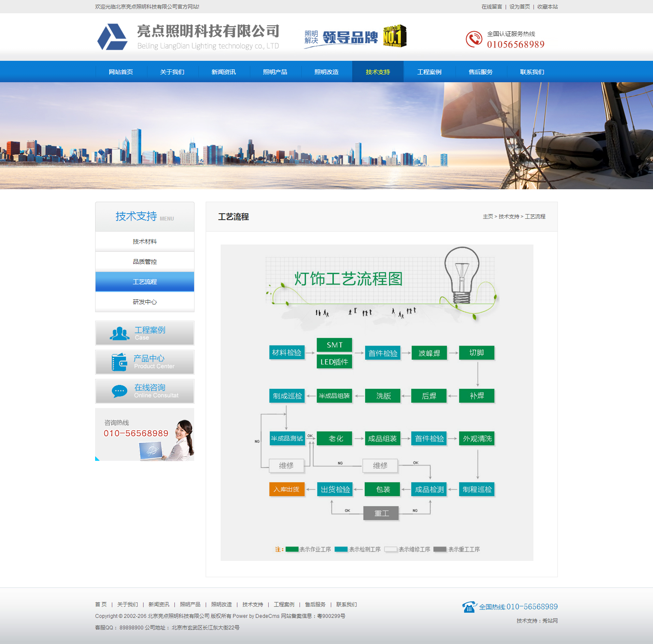This screenshot has width=653, height=644.
Task: Open 售后服务 link in the footer
Action: (315, 605)
